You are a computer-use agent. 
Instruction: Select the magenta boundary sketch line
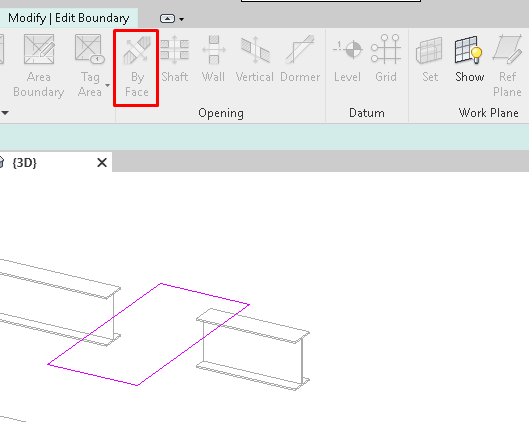click(205, 294)
